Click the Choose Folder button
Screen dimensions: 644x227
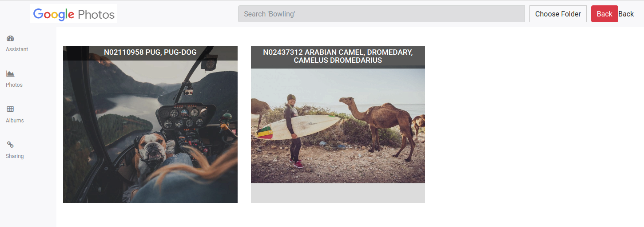pyautogui.click(x=558, y=14)
